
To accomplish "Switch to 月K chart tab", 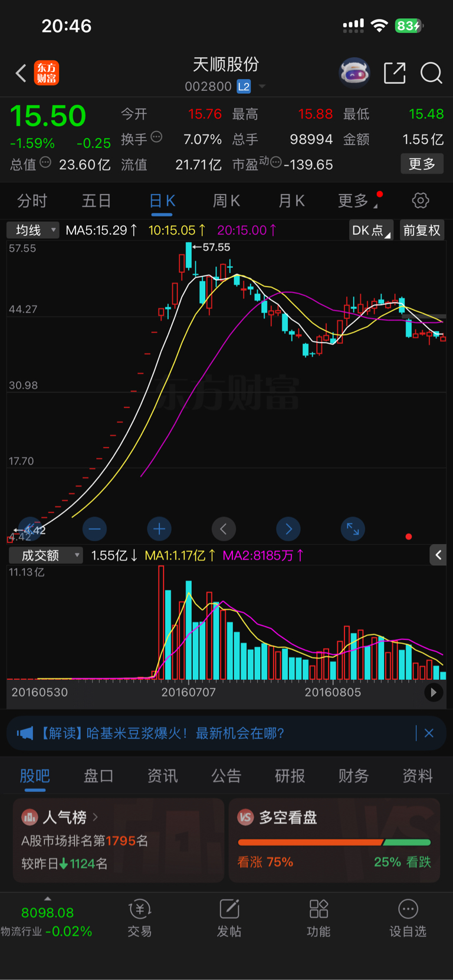I will click(x=291, y=201).
